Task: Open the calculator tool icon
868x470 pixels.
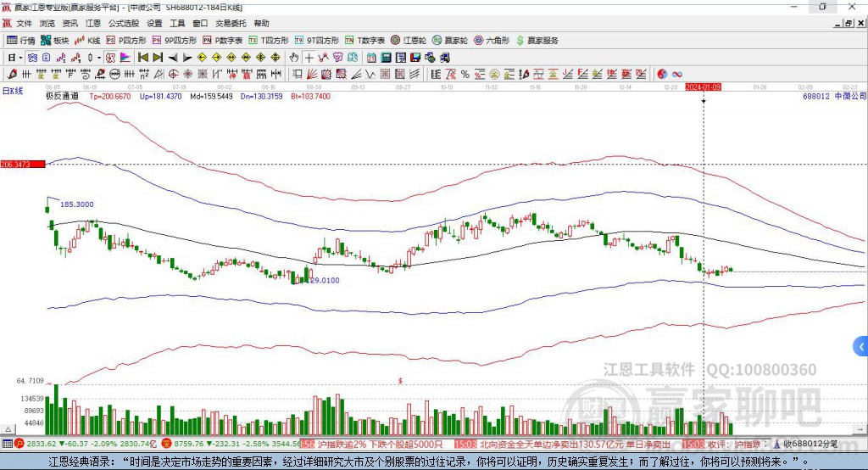Action: pyautogui.click(x=387, y=58)
